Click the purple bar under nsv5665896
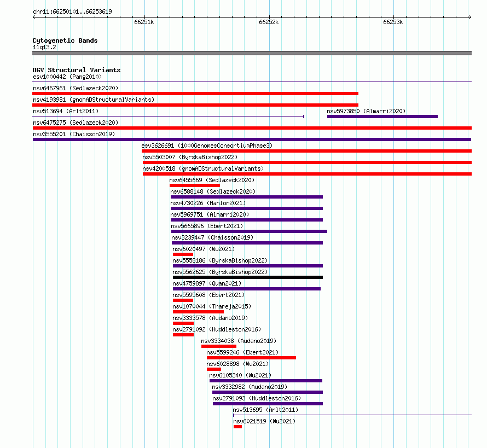This screenshot has height=448, width=487. pos(249,231)
